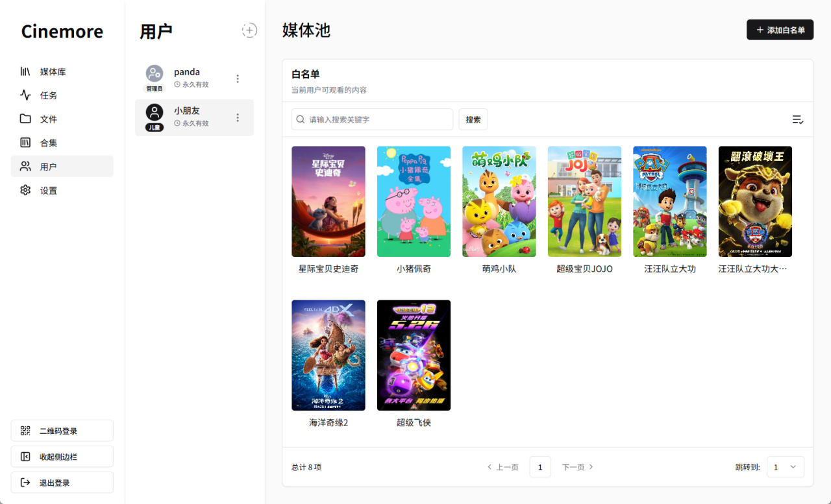Go to the 任务 page

coord(62,95)
